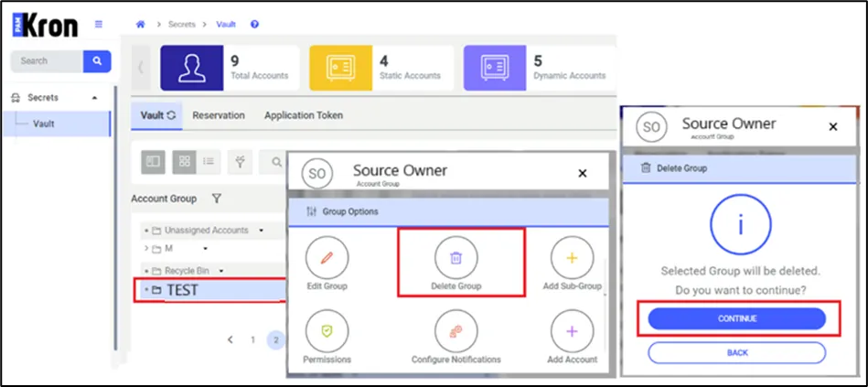Viewport: 868px width, 387px height.
Task: Open the Account Group filter funnel
Action: click(x=217, y=199)
